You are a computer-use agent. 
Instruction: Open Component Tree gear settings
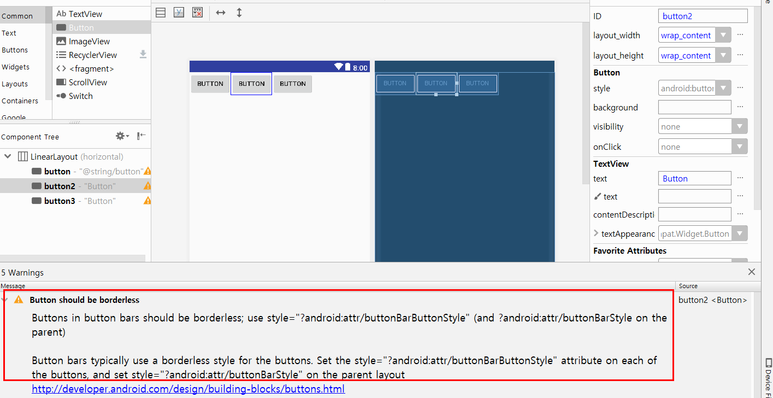click(122, 136)
